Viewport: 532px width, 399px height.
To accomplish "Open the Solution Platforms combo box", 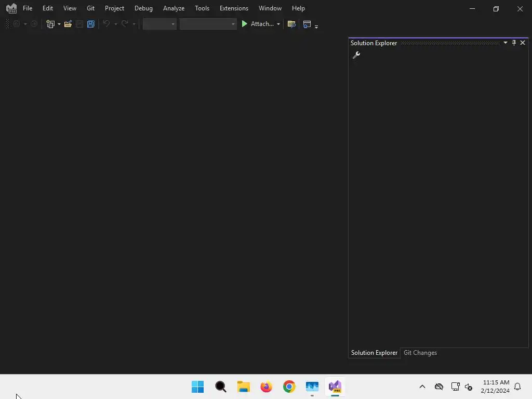I will pos(208,24).
